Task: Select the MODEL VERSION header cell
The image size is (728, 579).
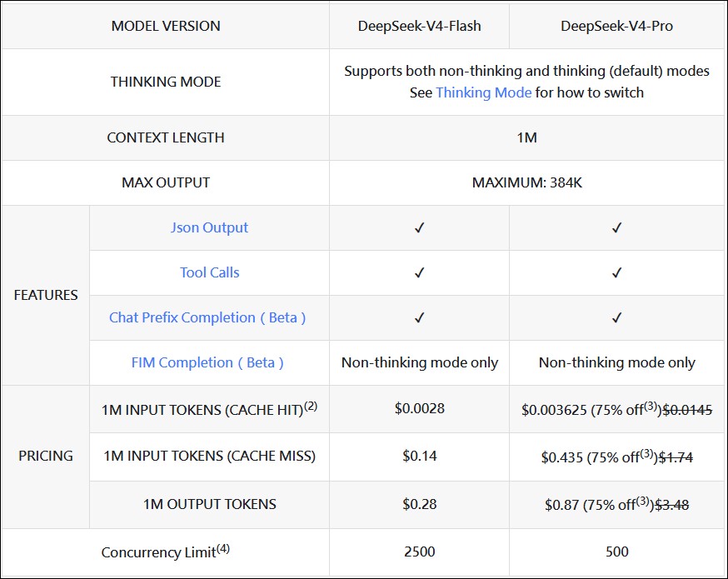Action: (166, 26)
